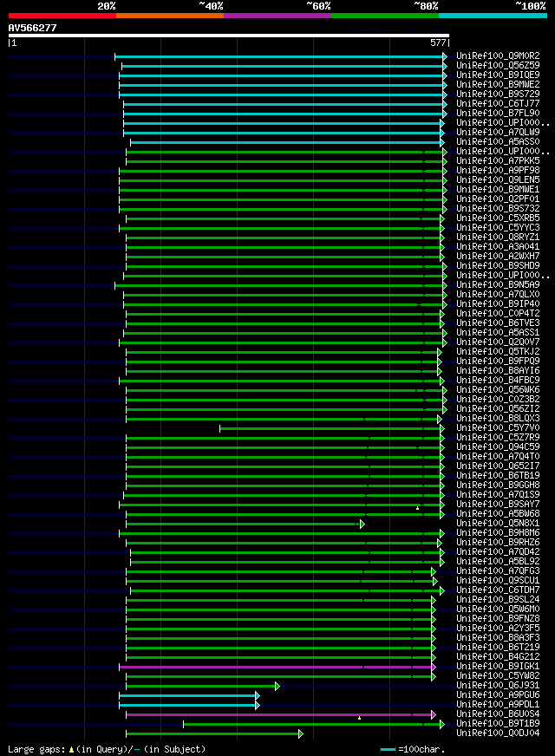Screen dimensions: 555x756
Task: Click the green ~80% identity legend segment
Action: (x=385, y=16)
